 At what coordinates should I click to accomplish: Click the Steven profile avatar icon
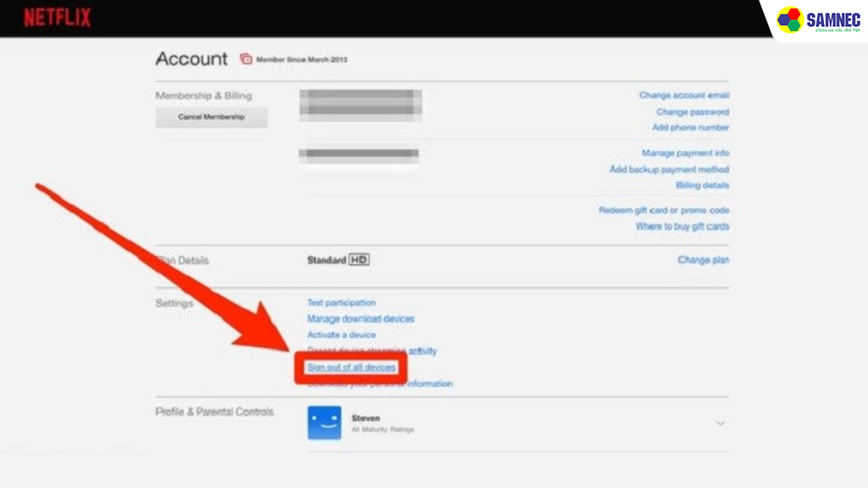click(x=324, y=423)
